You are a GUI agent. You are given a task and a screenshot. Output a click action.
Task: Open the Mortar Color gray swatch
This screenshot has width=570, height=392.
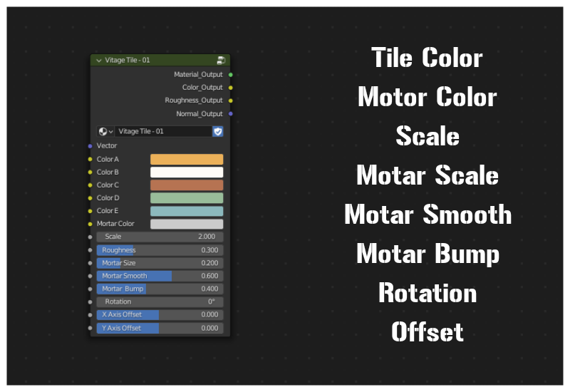click(x=187, y=224)
